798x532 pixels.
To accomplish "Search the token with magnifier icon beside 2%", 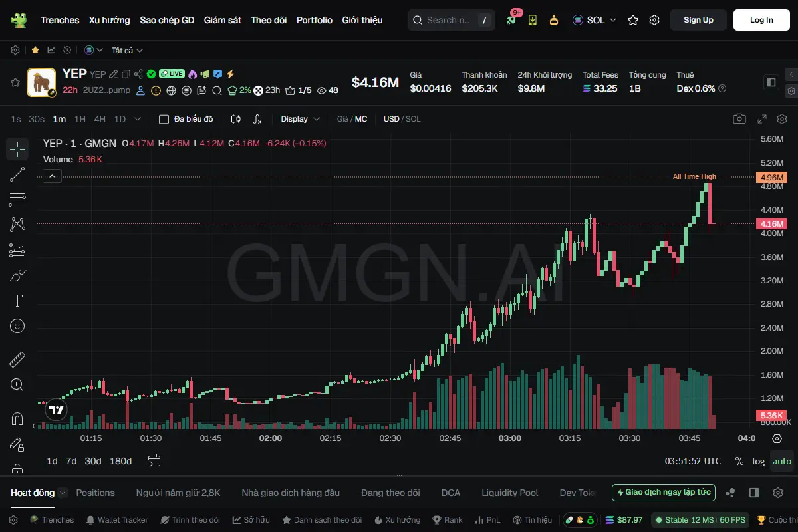I will pyautogui.click(x=217, y=90).
